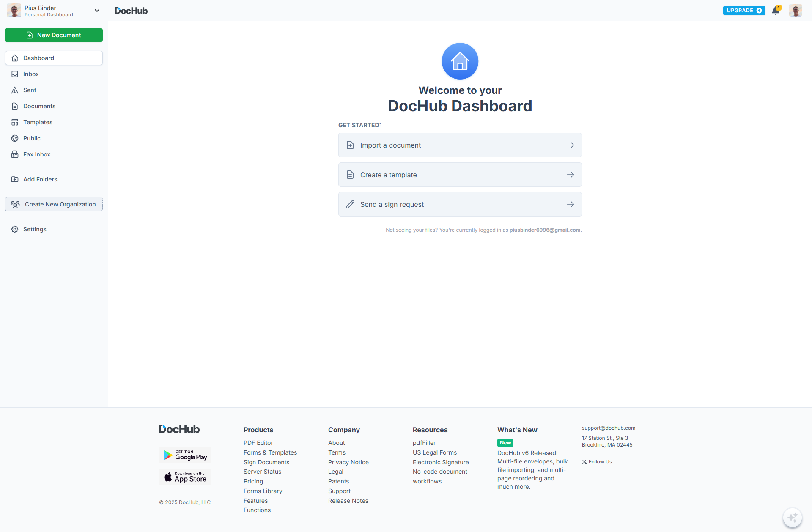Go to Sent in sidebar
The width and height of the screenshot is (812, 532).
tap(30, 90)
